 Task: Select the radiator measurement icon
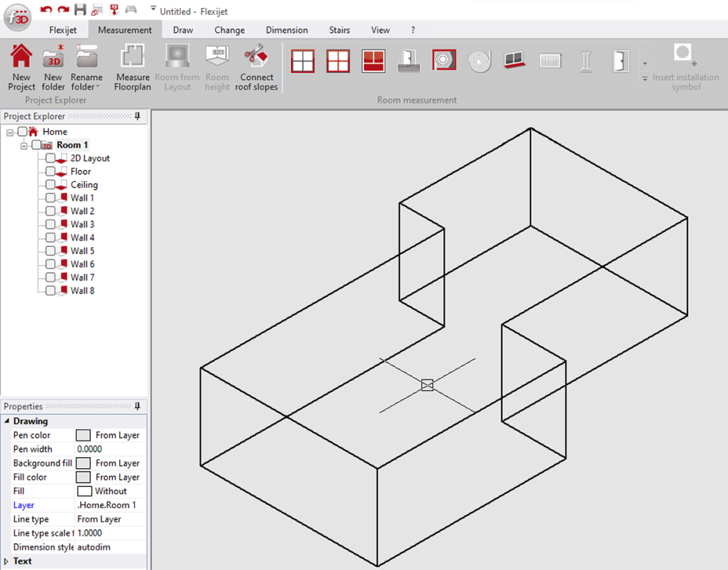point(550,62)
